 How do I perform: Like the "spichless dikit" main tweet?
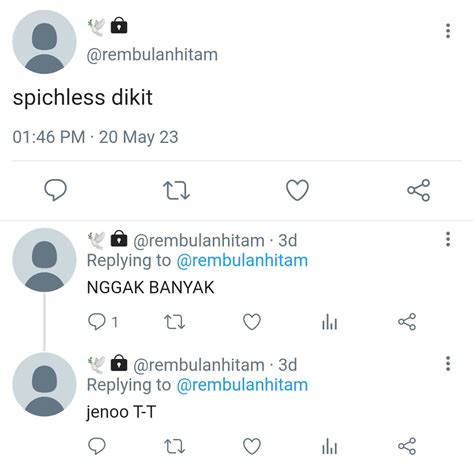point(297,190)
